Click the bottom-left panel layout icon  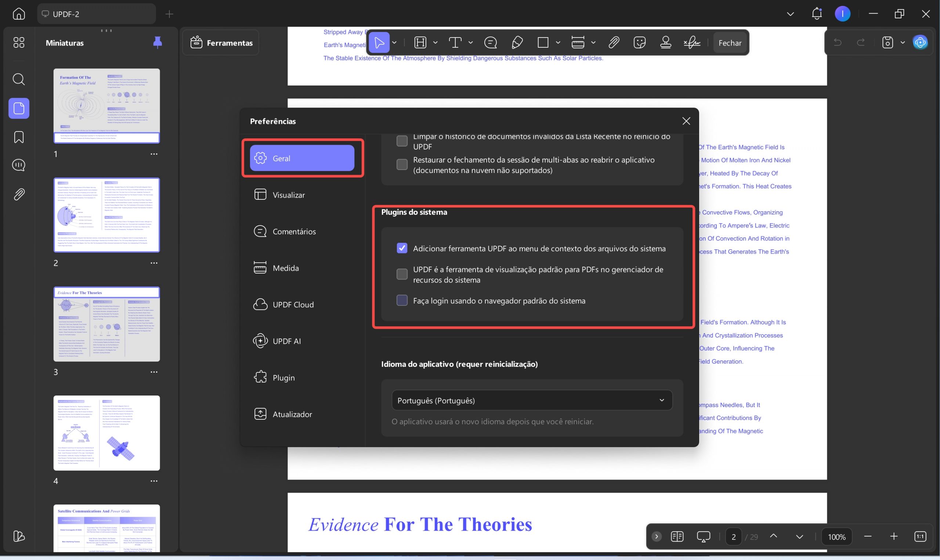[19, 536]
